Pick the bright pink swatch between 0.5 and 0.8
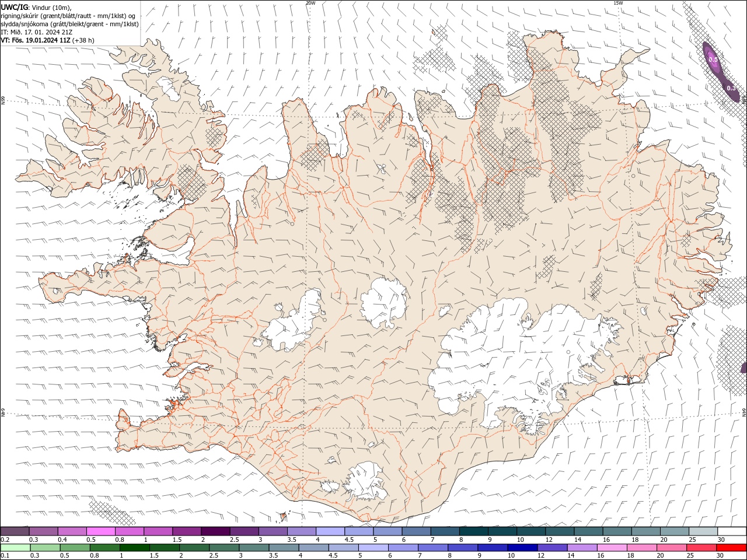This screenshot has height=560, width=747. 100,531
